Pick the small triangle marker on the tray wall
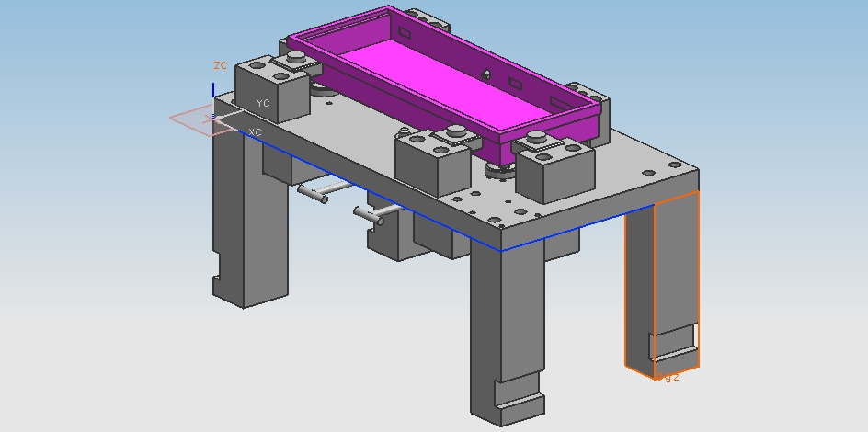 point(486,74)
